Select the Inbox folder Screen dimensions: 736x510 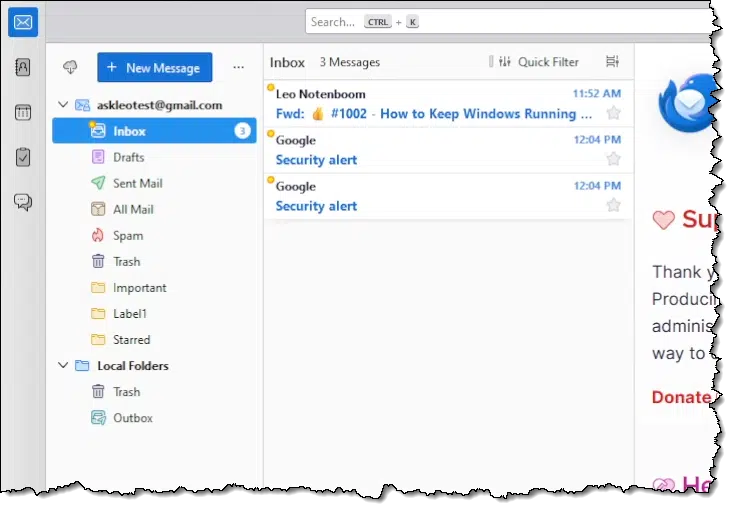point(154,131)
